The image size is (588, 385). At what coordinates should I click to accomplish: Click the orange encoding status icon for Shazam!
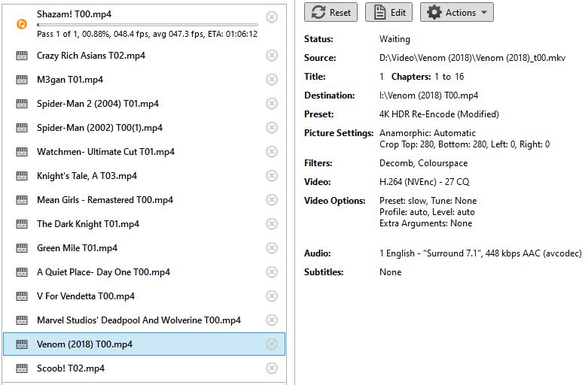[22, 24]
